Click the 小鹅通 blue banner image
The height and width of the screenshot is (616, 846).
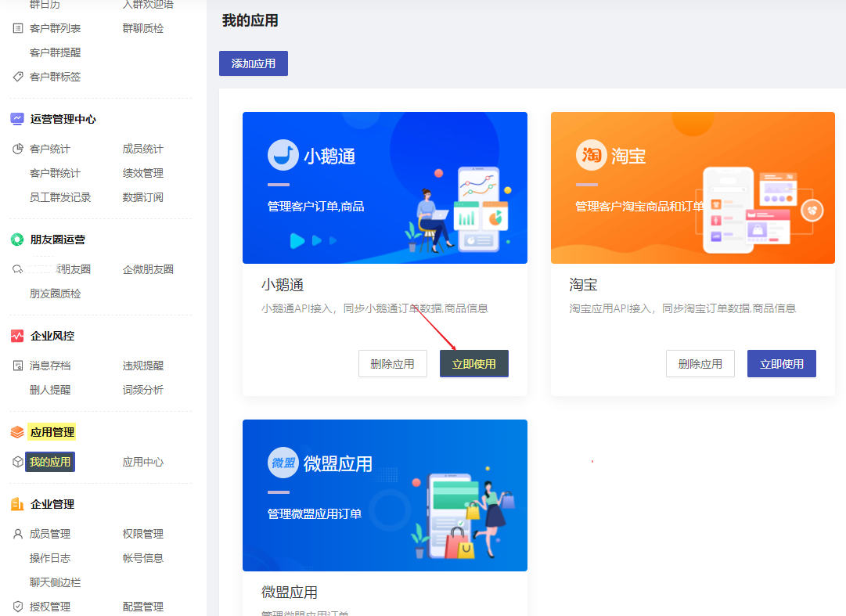(385, 188)
